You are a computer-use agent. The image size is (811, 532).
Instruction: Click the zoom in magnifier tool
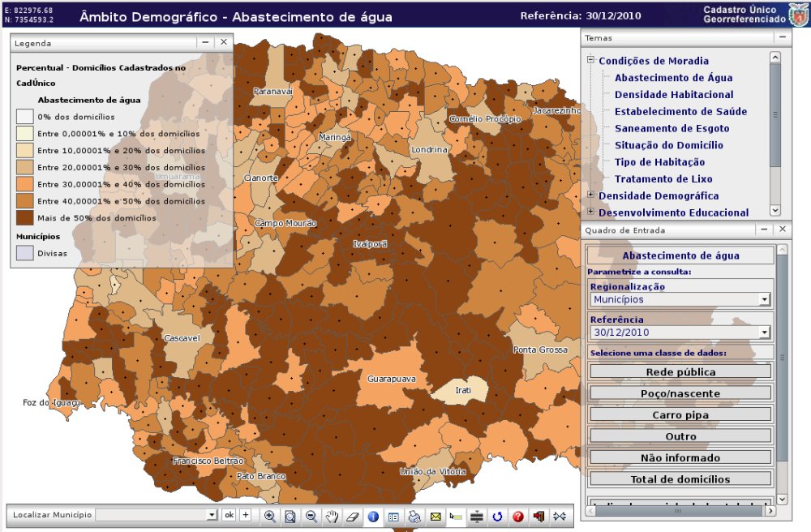tap(269, 516)
